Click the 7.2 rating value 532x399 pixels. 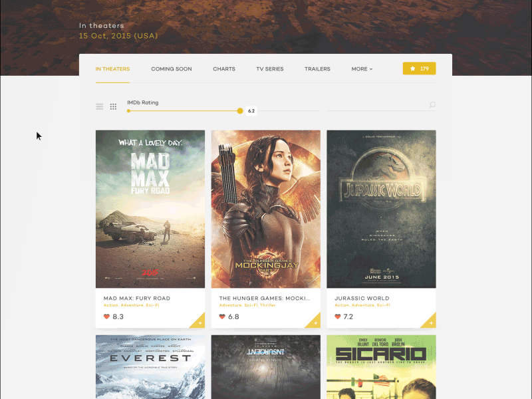[348, 317]
